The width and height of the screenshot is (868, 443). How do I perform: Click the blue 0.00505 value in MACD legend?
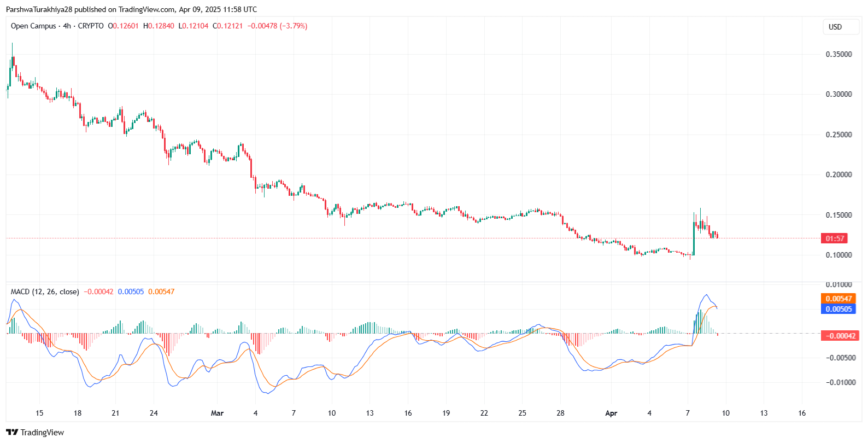click(x=131, y=292)
